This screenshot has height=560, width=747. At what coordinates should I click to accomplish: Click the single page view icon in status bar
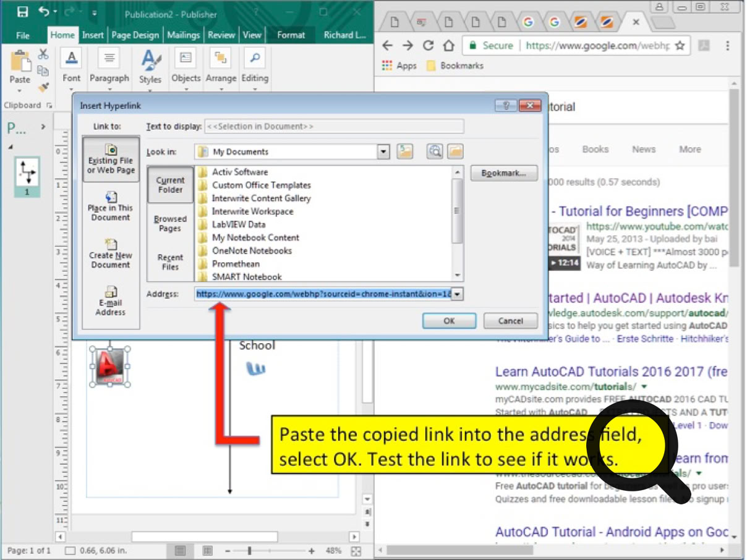point(180,550)
